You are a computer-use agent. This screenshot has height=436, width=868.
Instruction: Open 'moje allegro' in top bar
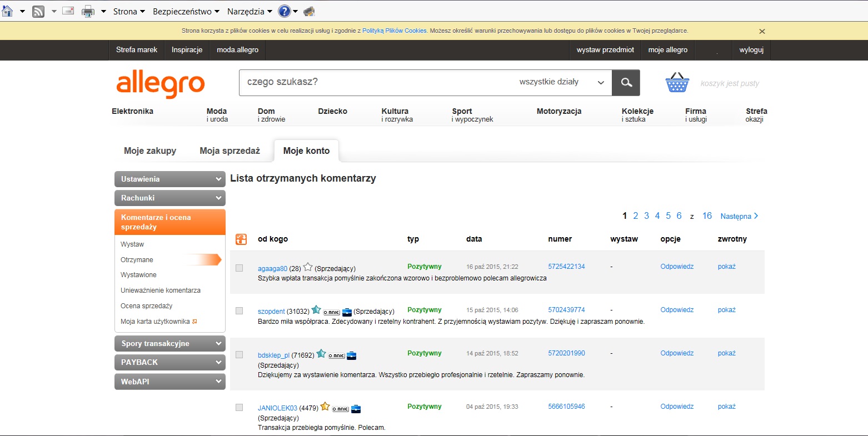[x=667, y=50]
